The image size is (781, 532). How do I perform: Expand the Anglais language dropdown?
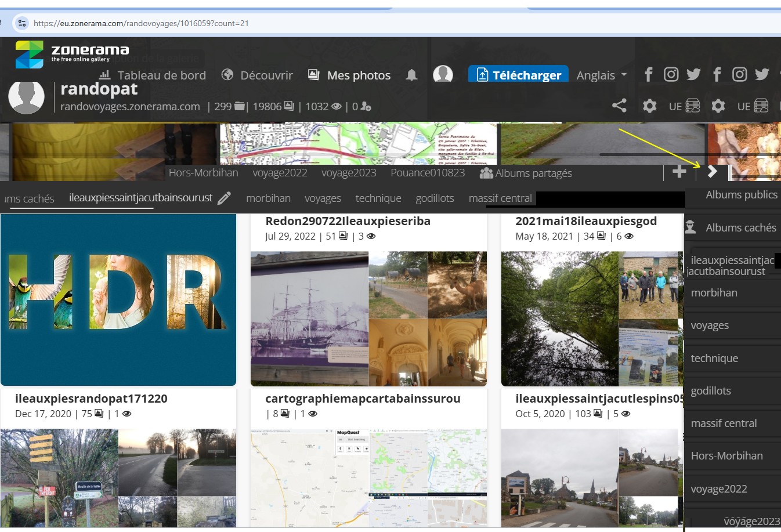click(602, 75)
